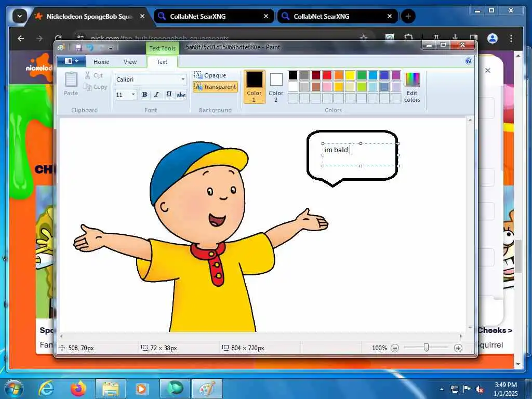Open Windows Media Player from taskbar
Viewport: 532px width, 399px height.
(141, 389)
